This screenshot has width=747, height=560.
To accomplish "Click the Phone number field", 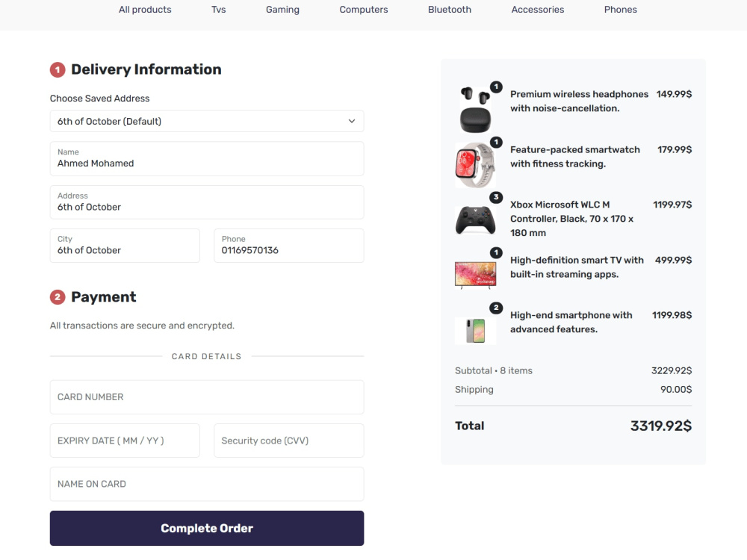I will [288, 246].
